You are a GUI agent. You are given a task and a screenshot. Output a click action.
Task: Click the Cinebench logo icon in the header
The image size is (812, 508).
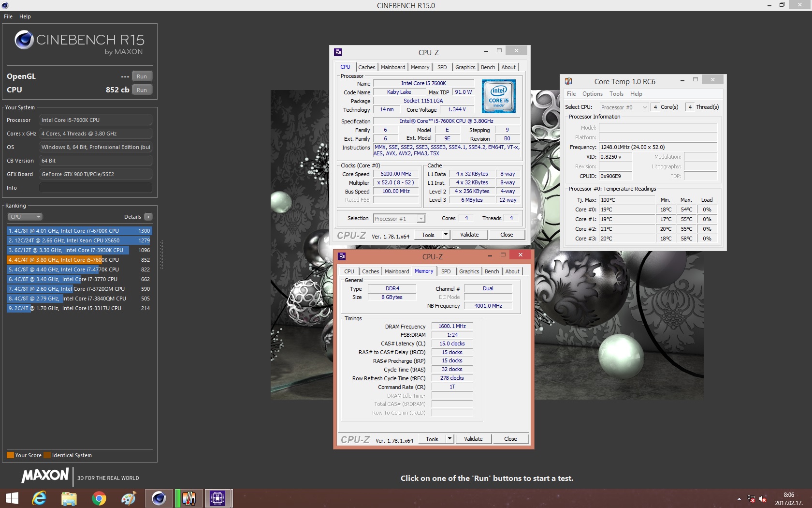point(24,40)
